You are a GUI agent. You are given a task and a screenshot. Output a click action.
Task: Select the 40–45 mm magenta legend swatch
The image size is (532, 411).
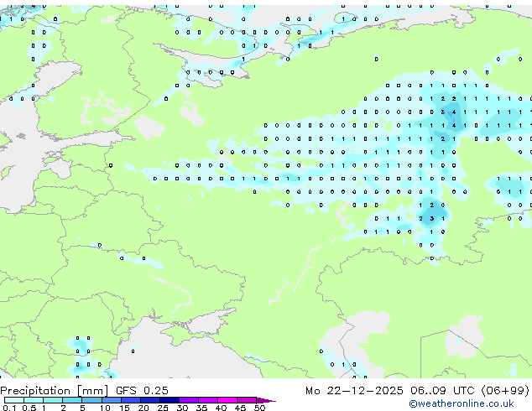point(227,400)
